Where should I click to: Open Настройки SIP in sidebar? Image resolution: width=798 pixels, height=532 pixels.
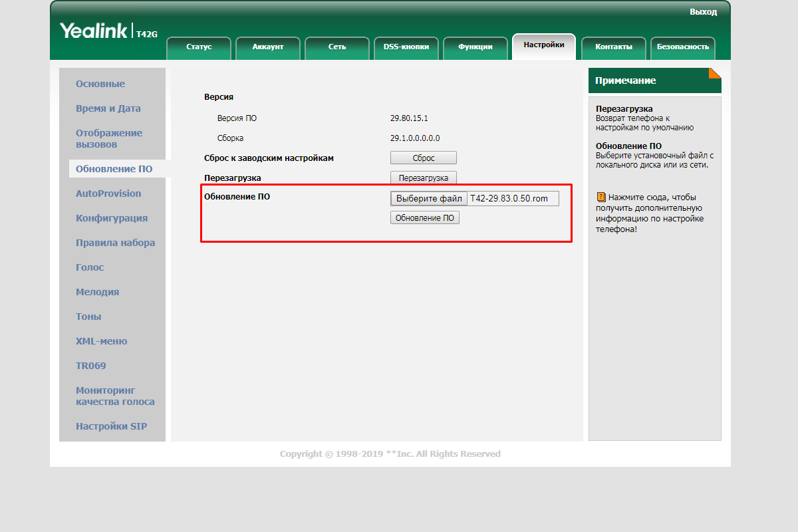point(111,426)
